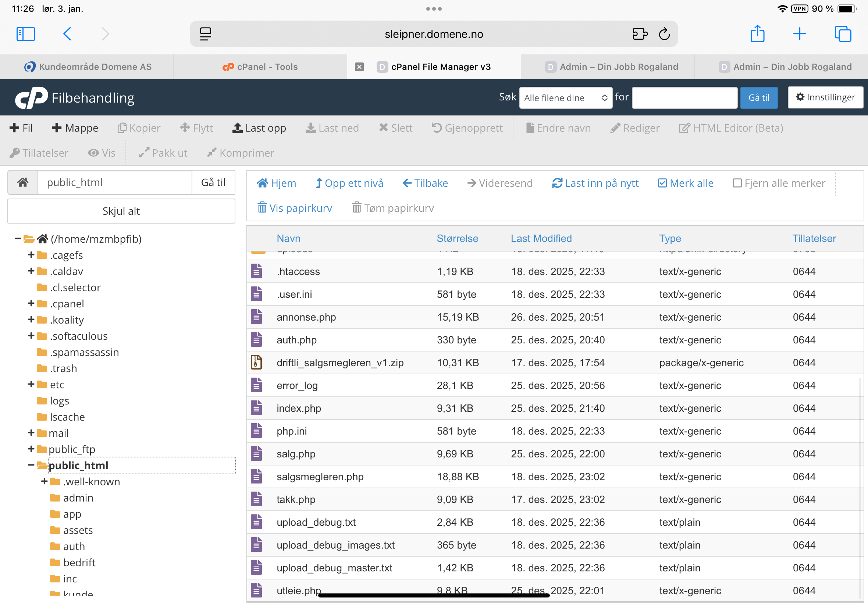
Task: Expand the mail folder node
Action: (31, 433)
